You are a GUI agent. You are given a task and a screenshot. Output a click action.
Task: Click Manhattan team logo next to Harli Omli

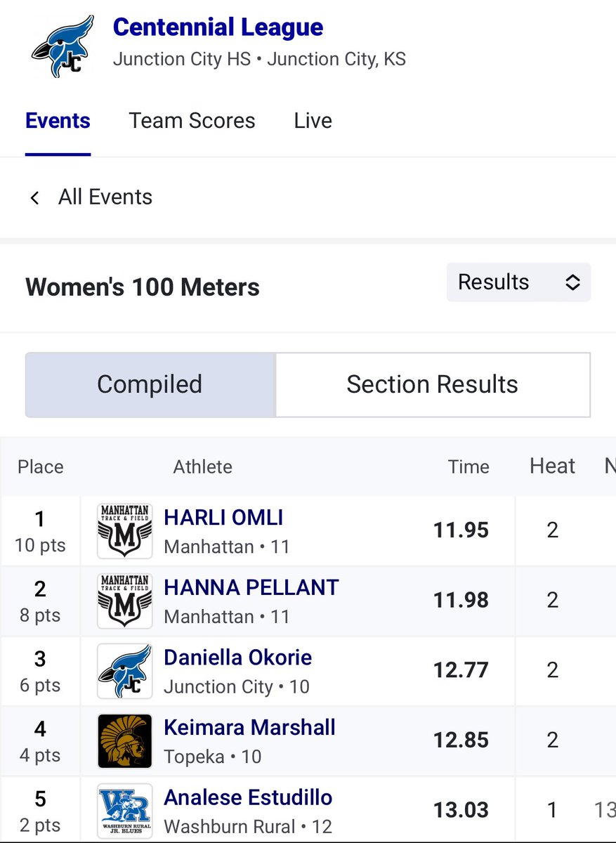[124, 531]
